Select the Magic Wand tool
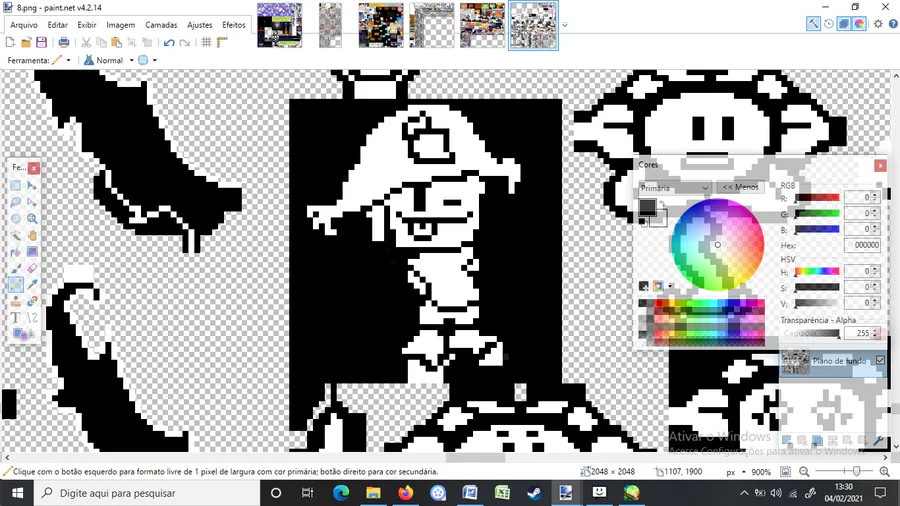900x506 pixels. [15, 235]
